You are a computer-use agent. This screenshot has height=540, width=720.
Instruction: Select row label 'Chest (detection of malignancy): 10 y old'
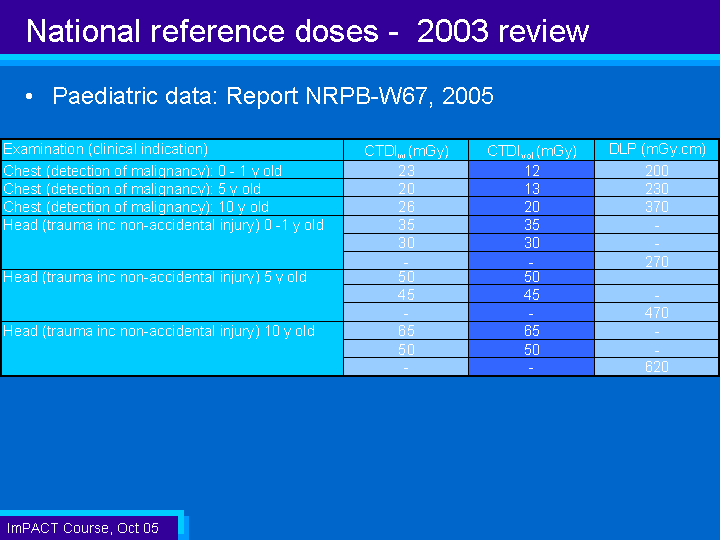pos(136,207)
